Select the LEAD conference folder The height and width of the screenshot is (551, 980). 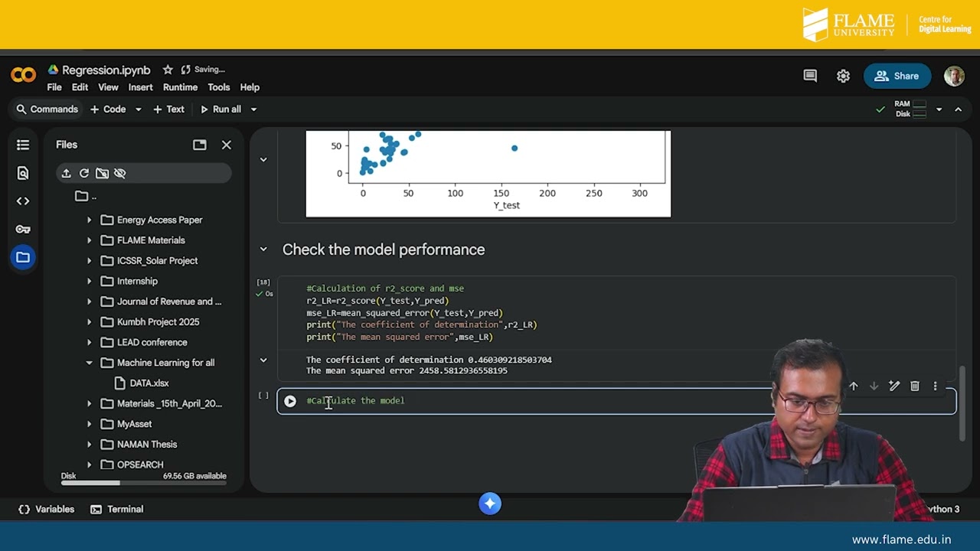pos(152,343)
